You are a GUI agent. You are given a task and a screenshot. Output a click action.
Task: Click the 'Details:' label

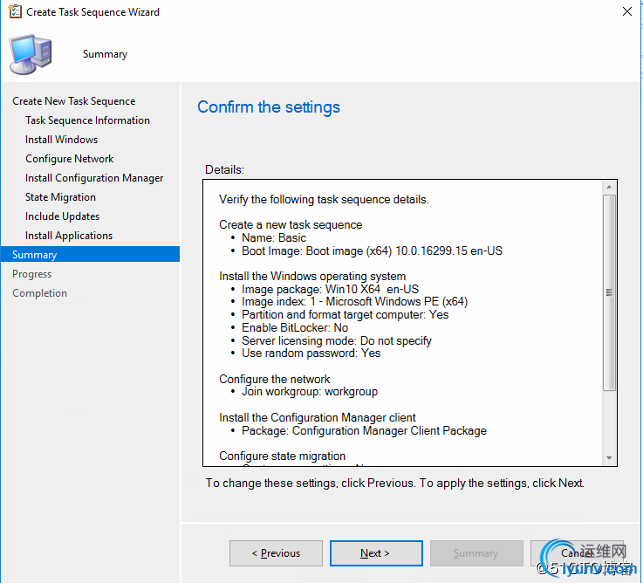point(224,170)
